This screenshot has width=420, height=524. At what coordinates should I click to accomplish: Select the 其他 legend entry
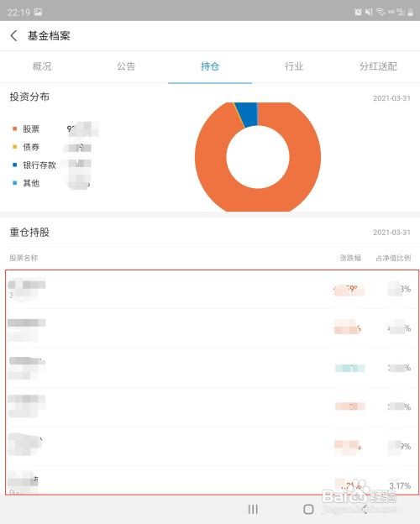26,183
